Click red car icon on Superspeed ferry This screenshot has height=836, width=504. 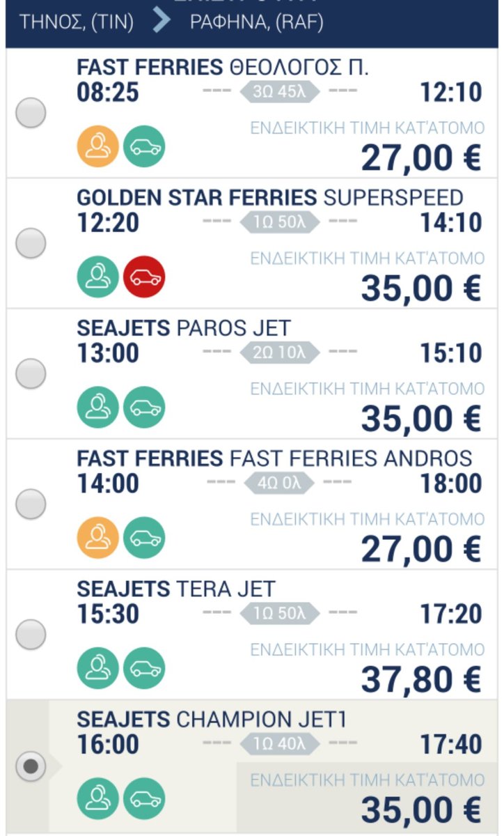(x=144, y=277)
